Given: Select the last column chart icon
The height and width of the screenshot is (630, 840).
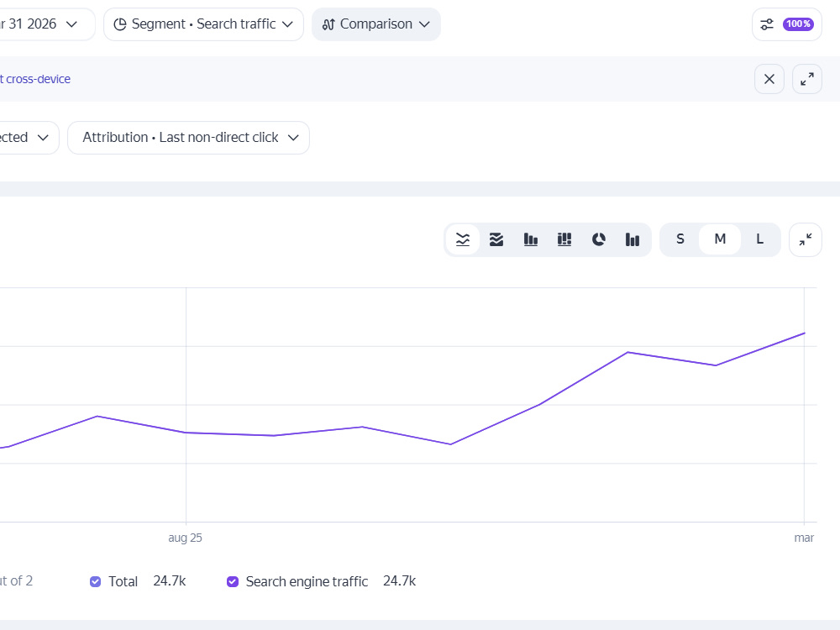Looking at the screenshot, I should click(633, 239).
